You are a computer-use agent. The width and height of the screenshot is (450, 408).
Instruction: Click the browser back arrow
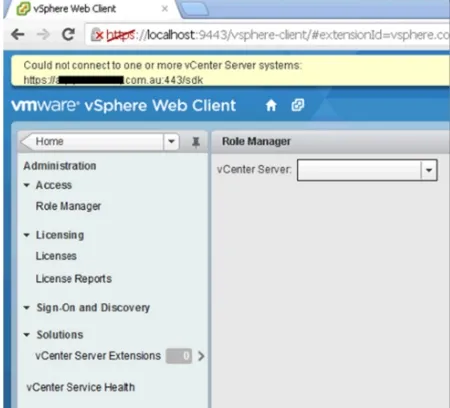(18, 34)
